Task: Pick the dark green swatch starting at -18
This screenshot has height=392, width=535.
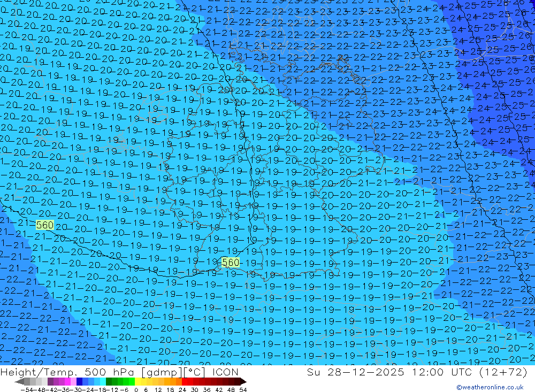Action: click(x=109, y=382)
